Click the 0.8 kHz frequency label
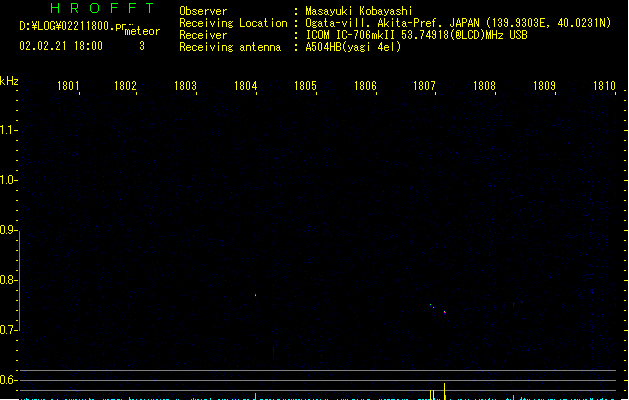 tap(8, 280)
